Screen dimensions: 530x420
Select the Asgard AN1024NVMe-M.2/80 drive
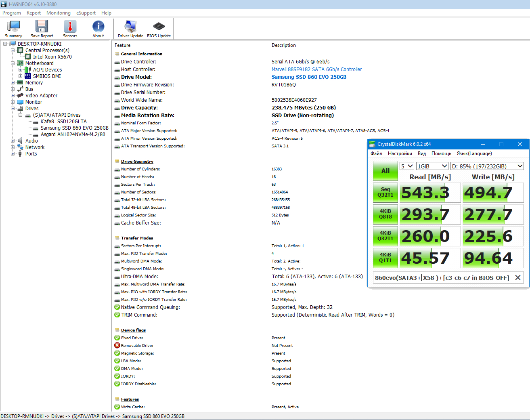pyautogui.click(x=73, y=134)
